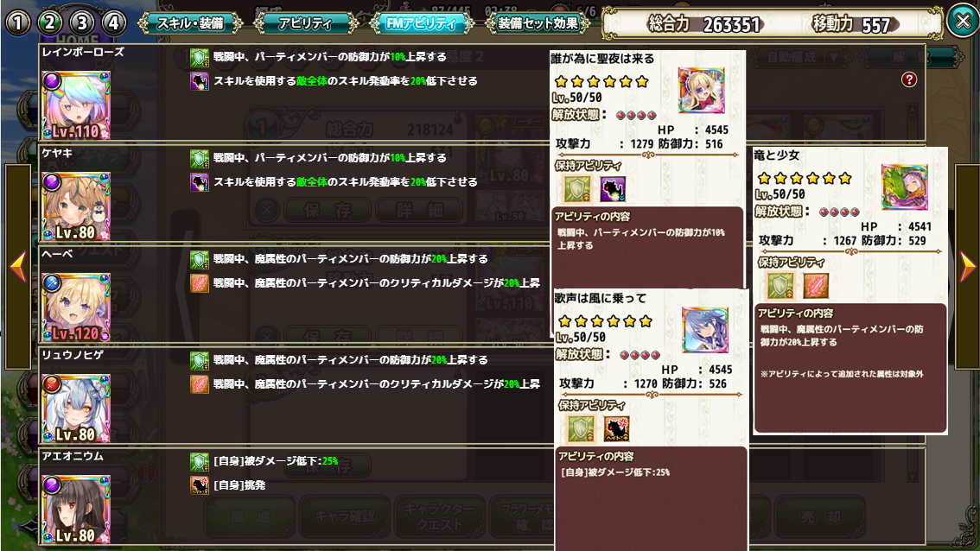Open the 装備セット効果 tab

pyautogui.click(x=538, y=23)
